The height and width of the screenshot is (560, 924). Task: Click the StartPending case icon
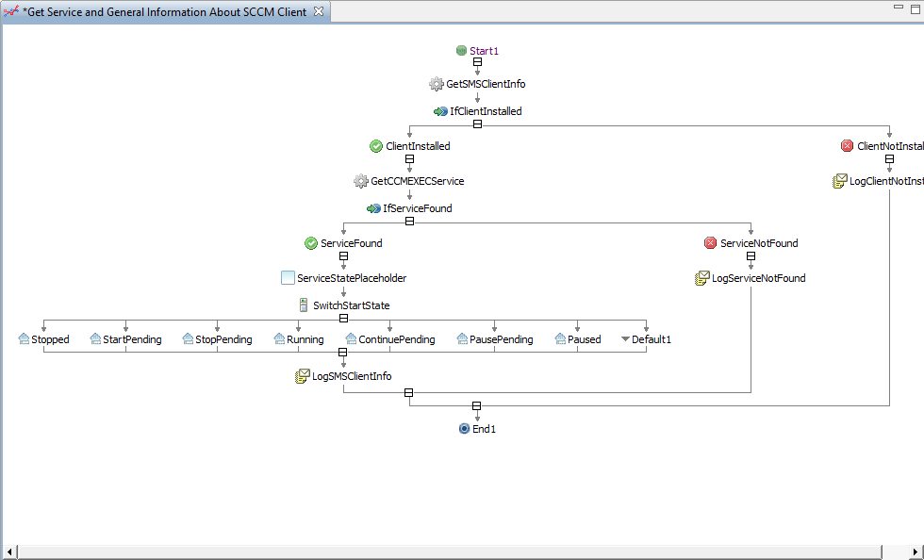point(95,339)
